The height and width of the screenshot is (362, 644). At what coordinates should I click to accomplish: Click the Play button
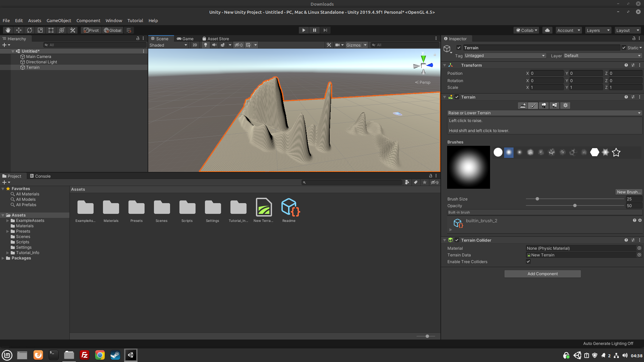pos(304,30)
